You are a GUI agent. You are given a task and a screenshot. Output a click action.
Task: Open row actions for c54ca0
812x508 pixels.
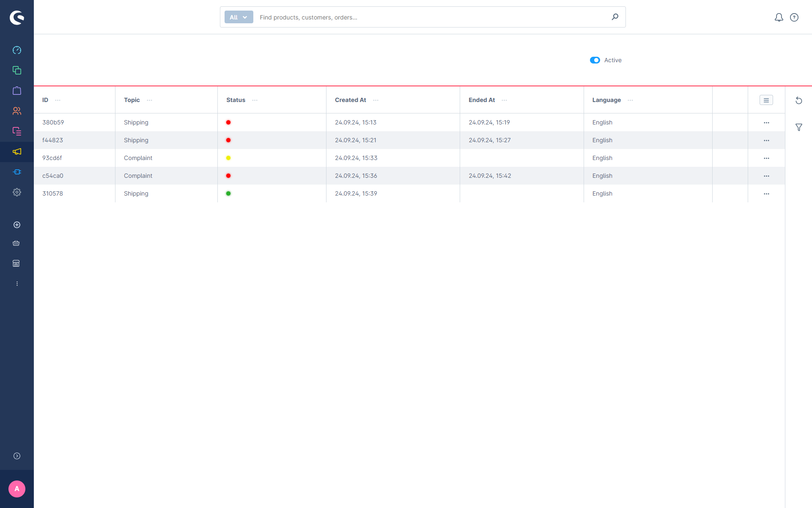pos(766,176)
